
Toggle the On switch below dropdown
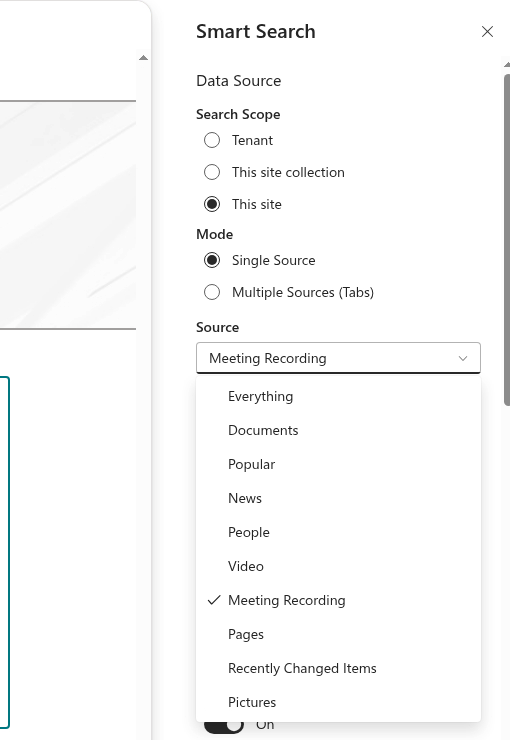pos(224,726)
